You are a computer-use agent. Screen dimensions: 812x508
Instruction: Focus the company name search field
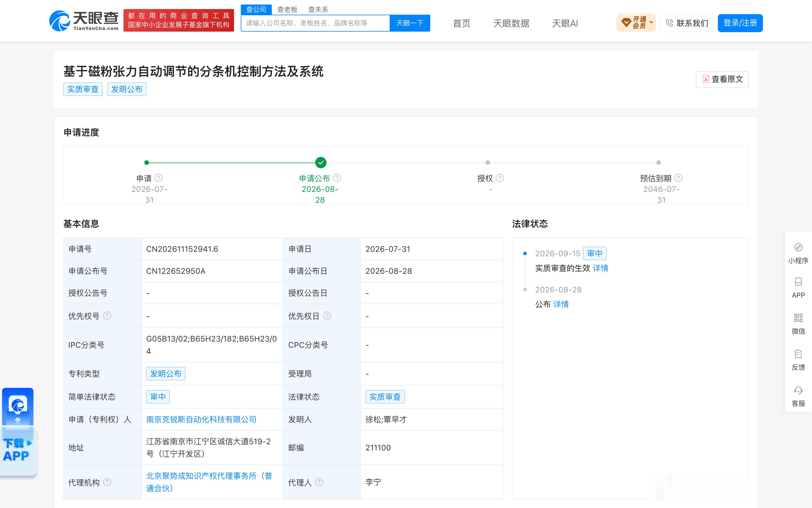pyautogui.click(x=315, y=23)
